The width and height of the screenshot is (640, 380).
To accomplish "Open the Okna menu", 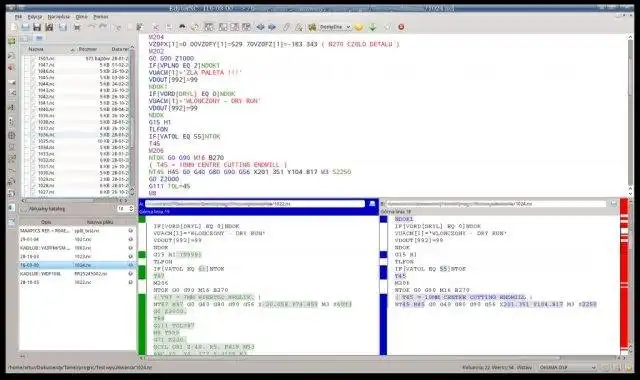I will pos(82,17).
